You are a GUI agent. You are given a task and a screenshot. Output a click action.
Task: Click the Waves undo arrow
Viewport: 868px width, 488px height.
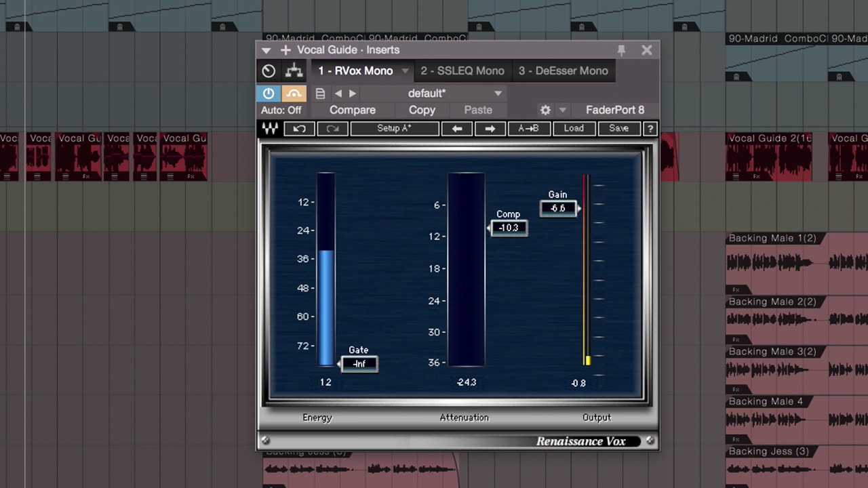(x=299, y=128)
